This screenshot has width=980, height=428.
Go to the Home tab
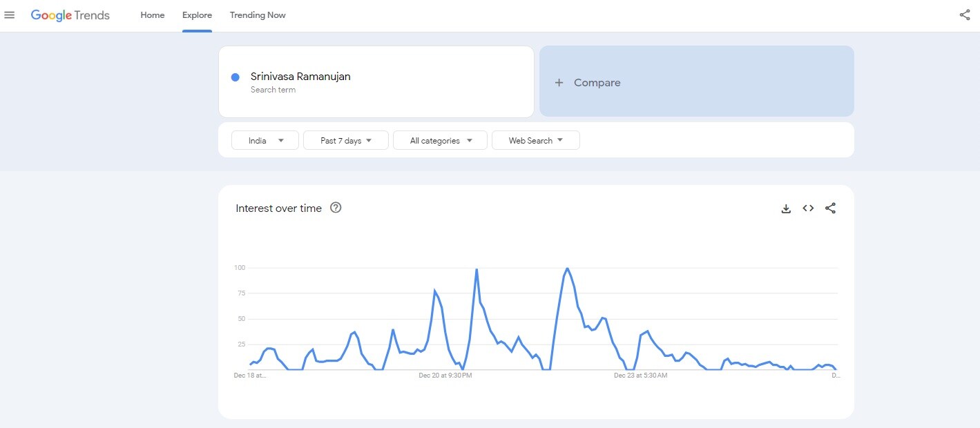153,15
